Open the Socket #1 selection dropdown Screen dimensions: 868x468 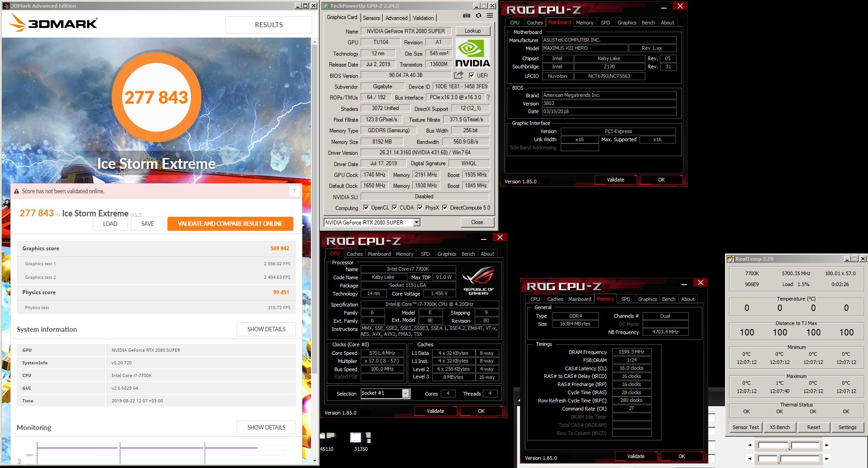(405, 393)
